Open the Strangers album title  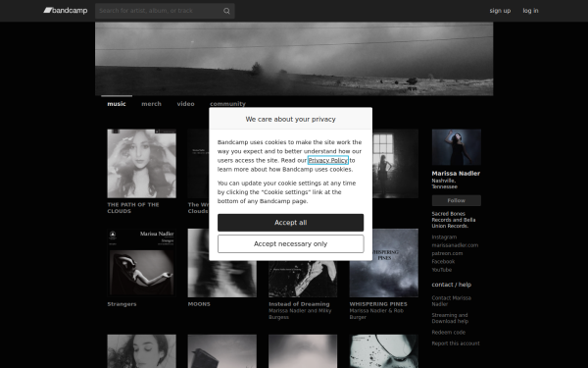pyautogui.click(x=122, y=304)
